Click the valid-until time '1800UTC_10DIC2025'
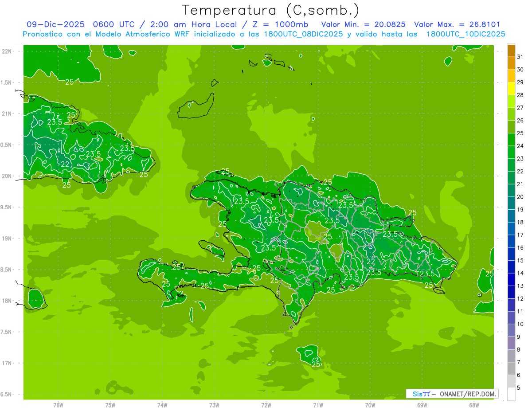This screenshot has width=532, height=411. pos(465,34)
